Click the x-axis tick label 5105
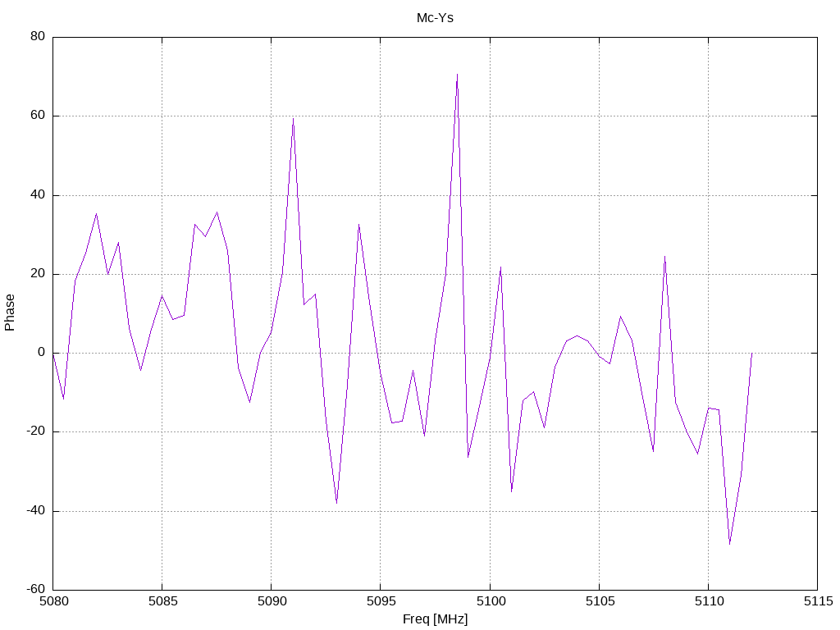 [x=600, y=601]
